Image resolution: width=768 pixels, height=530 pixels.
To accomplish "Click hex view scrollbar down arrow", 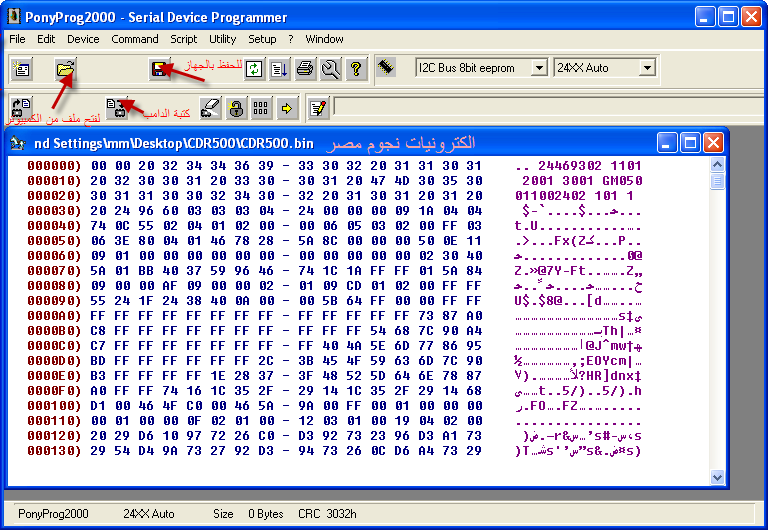I will [x=717, y=477].
